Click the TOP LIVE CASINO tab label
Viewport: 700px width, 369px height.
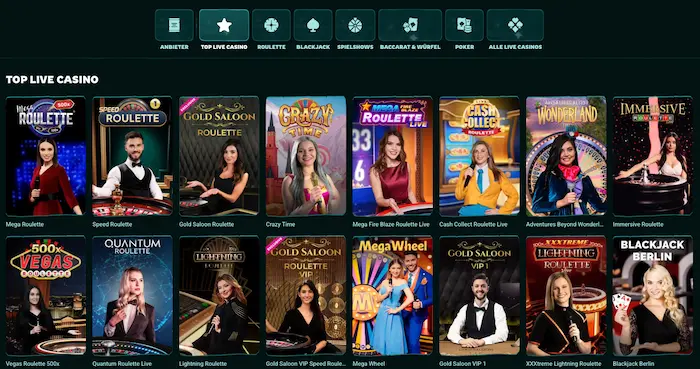click(x=224, y=47)
